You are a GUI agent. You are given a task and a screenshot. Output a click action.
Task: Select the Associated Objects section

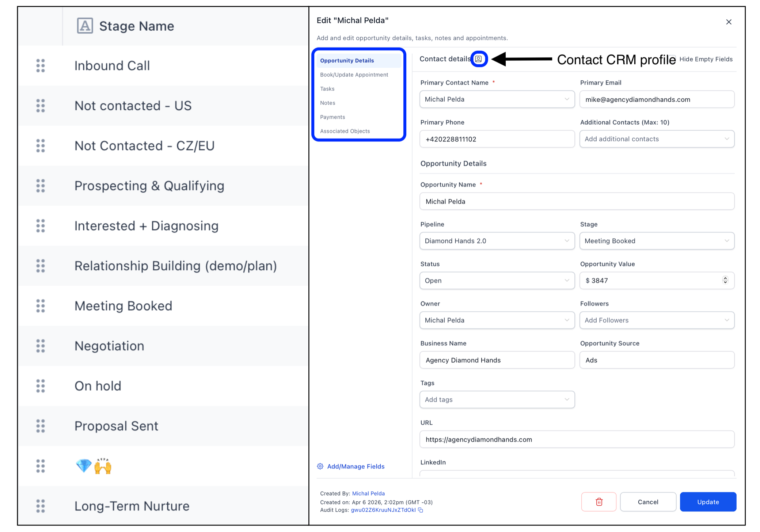click(x=345, y=131)
